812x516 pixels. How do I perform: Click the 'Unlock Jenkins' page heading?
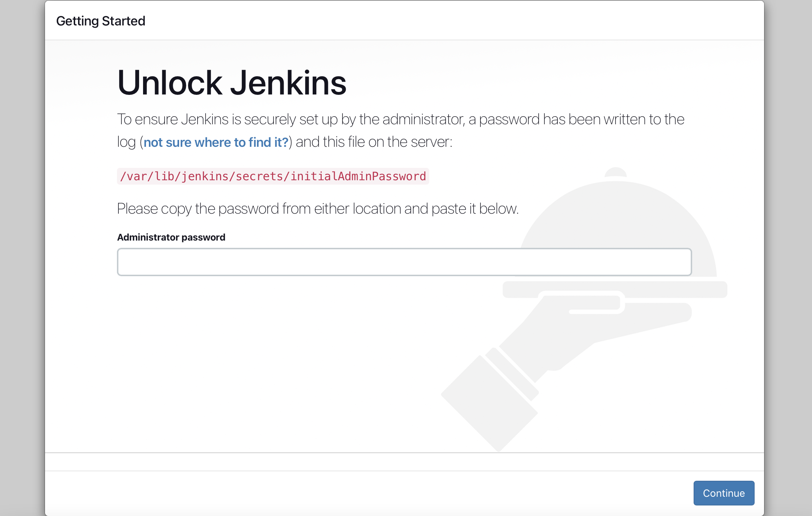click(231, 83)
